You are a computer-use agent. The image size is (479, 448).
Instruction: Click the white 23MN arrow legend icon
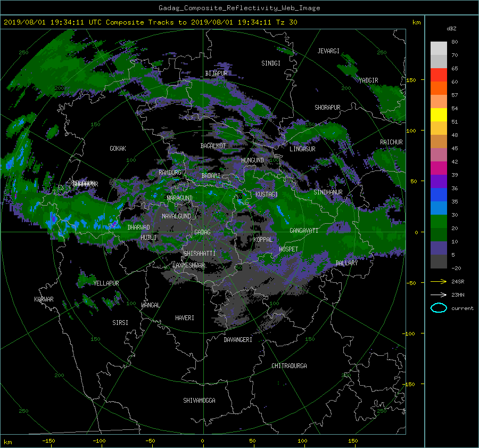tap(439, 295)
